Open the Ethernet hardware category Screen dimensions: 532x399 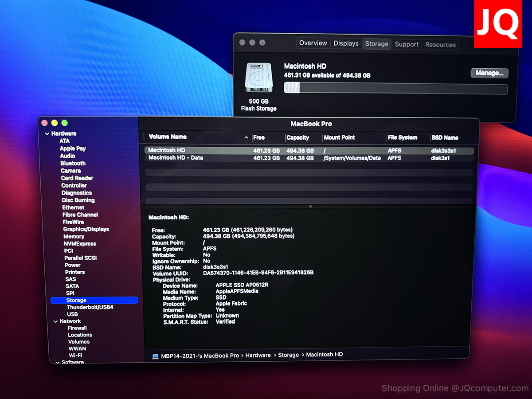coord(73,207)
